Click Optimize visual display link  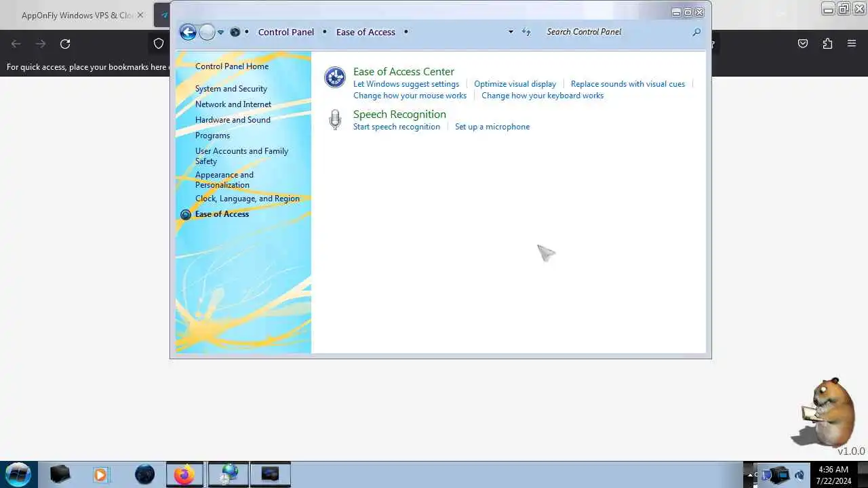[x=515, y=84]
